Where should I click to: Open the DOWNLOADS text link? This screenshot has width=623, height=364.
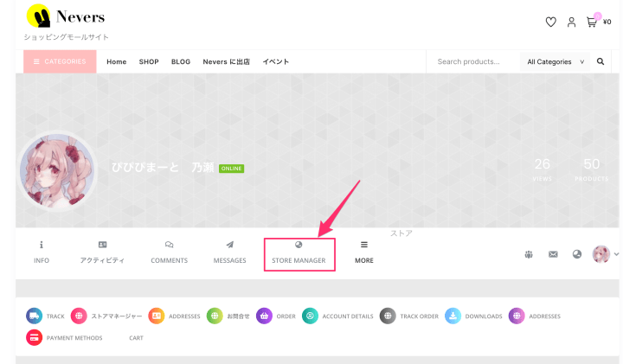pos(484,316)
